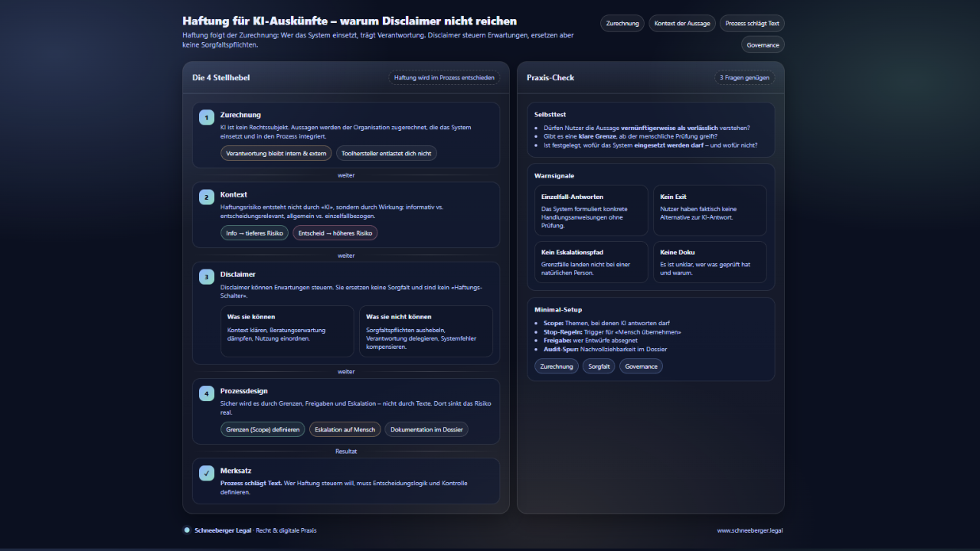Image resolution: width=980 pixels, height=551 pixels.
Task: Click the number 2 badge beside Kontext
Action: pyautogui.click(x=207, y=197)
